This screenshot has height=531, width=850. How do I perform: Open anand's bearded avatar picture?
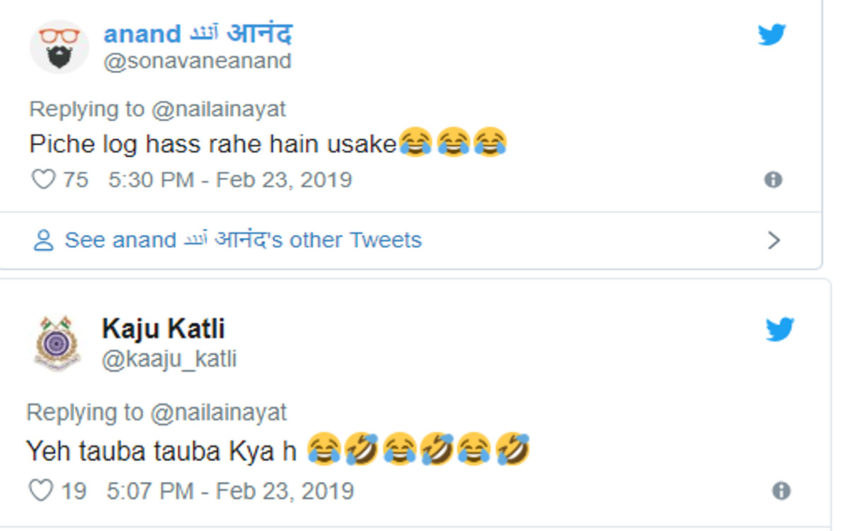(59, 46)
